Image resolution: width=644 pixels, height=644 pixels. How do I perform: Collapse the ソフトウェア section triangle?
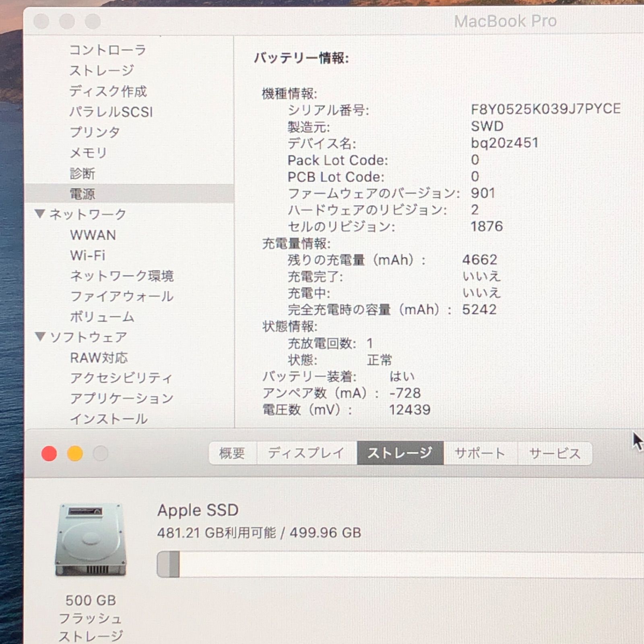click(x=40, y=336)
